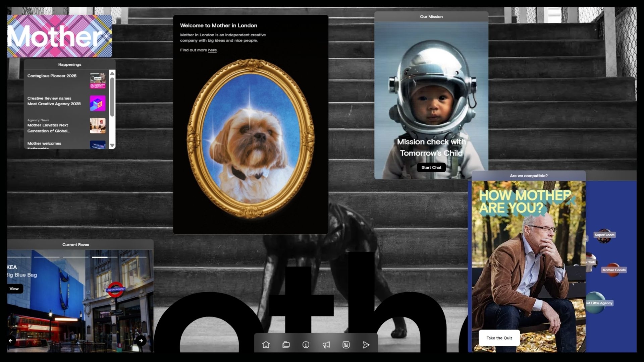644x362 pixels.
Task: Select the Creative Review cube thumbnail
Action: 98,103
